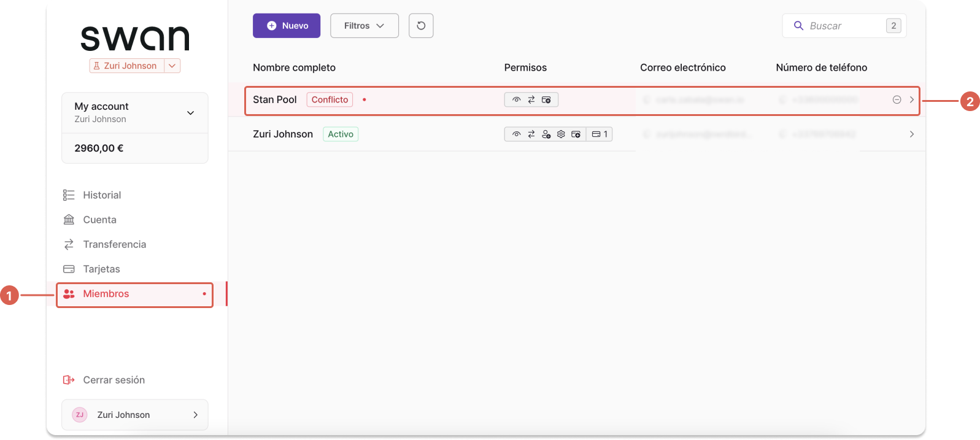Viewport: 980px width, 440px height.
Task: Click the Nombre completo column header
Action: [294, 68]
